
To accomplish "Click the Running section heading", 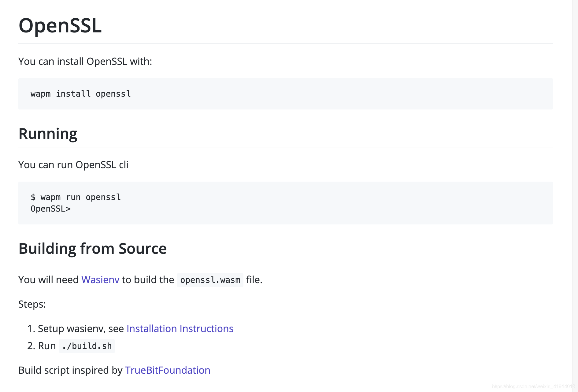I will point(48,134).
